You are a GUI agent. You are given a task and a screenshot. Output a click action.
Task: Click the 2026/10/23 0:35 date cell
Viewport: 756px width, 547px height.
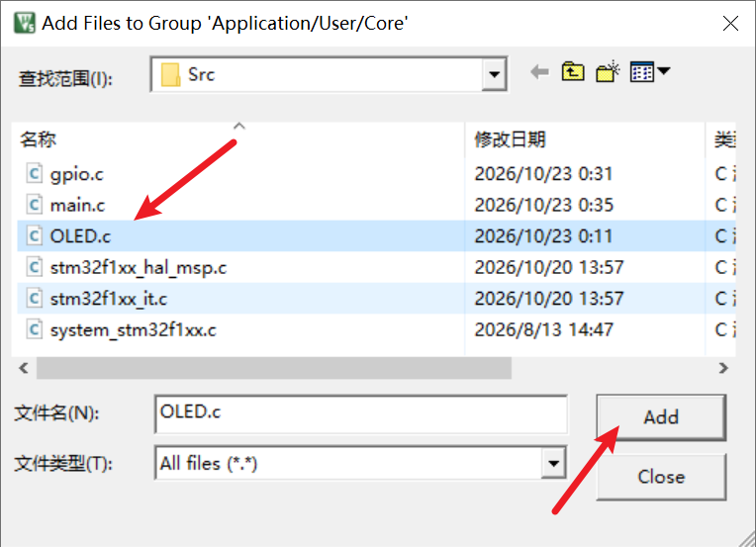tap(544, 206)
